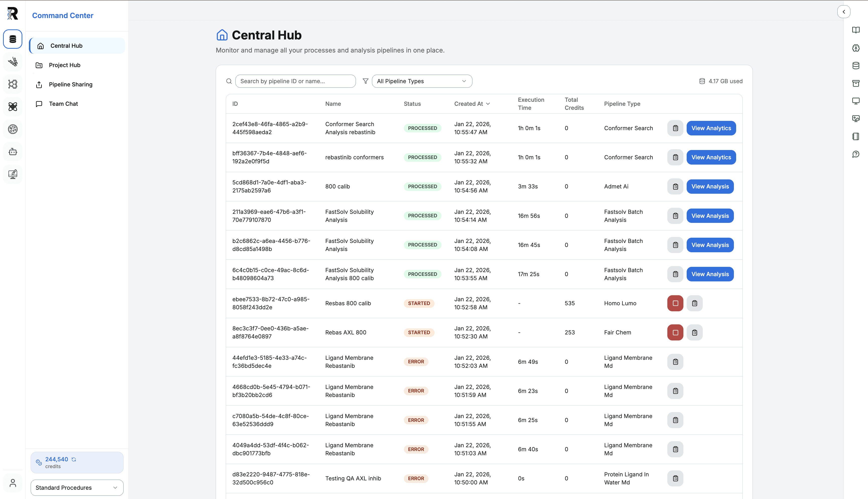
Task: Stop the Resbas 800 calib pipeline
Action: pos(675,303)
